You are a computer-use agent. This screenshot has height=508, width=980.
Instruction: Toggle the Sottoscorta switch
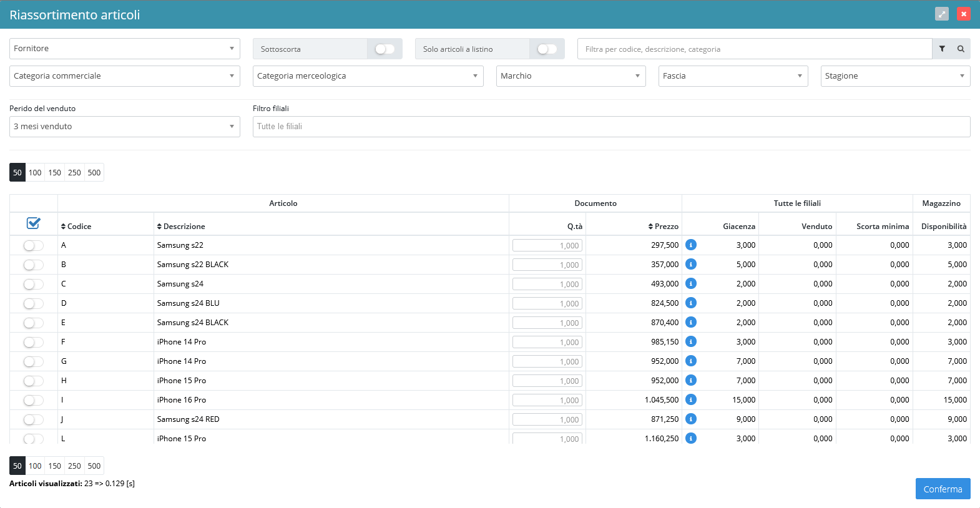385,49
